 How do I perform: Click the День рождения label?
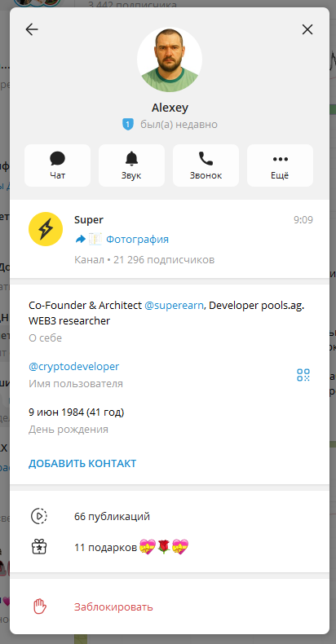[69, 430]
